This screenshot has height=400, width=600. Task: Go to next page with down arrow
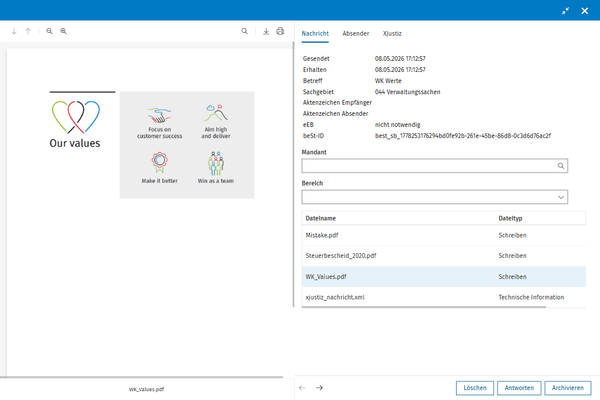coord(14,31)
